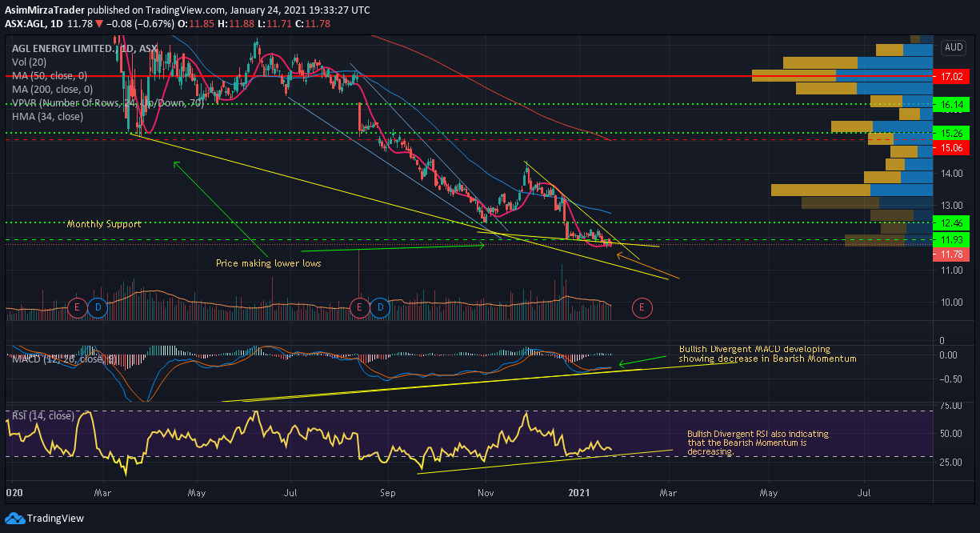Click the TradingView logo at bottom left

coord(44,518)
